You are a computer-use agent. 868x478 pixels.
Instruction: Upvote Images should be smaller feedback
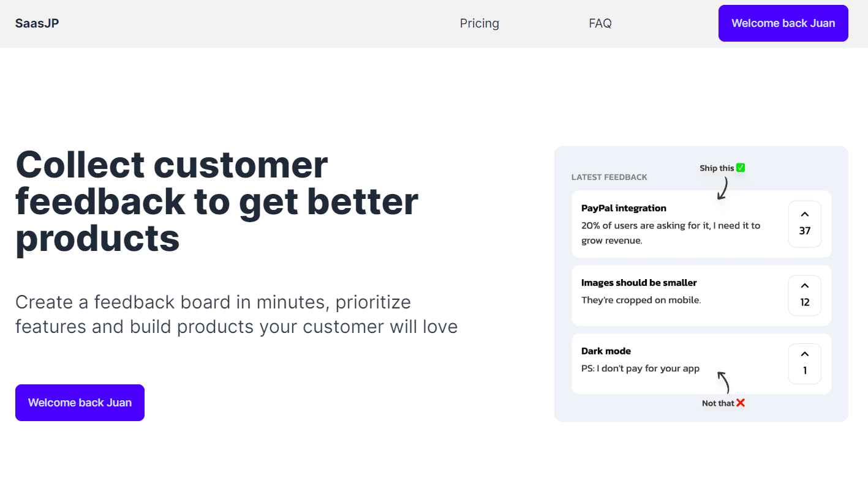point(804,295)
